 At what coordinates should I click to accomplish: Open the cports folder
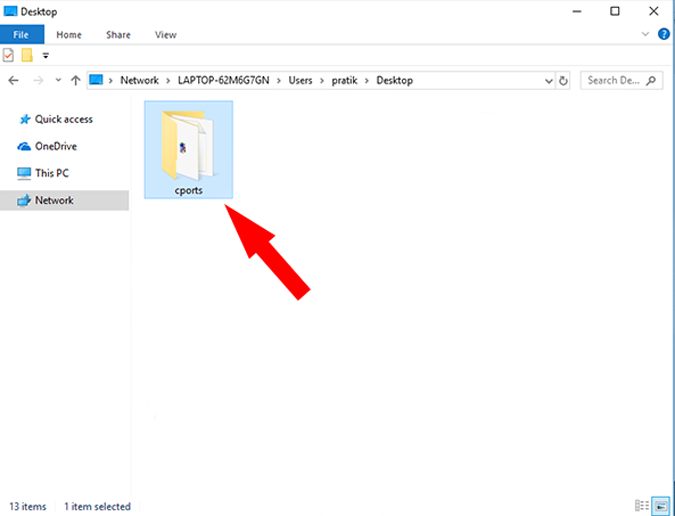click(x=188, y=148)
